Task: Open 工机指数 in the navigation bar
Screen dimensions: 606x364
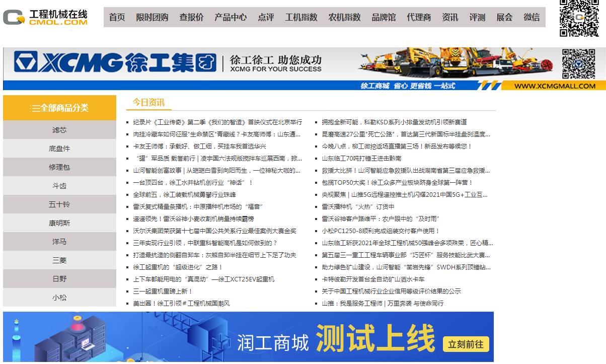Action: [x=301, y=17]
